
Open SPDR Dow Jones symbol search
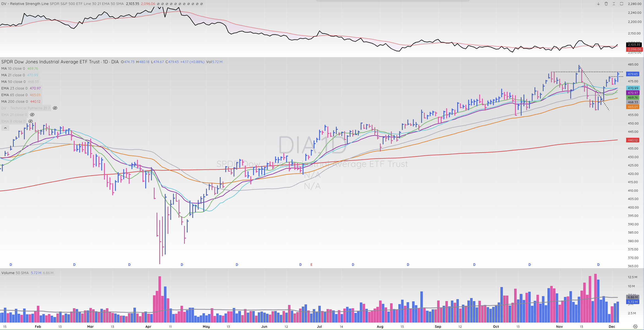click(50, 62)
